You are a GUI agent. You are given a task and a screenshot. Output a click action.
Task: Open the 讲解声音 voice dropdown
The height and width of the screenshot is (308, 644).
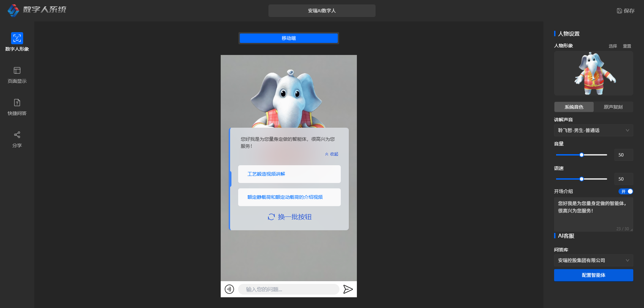point(593,130)
